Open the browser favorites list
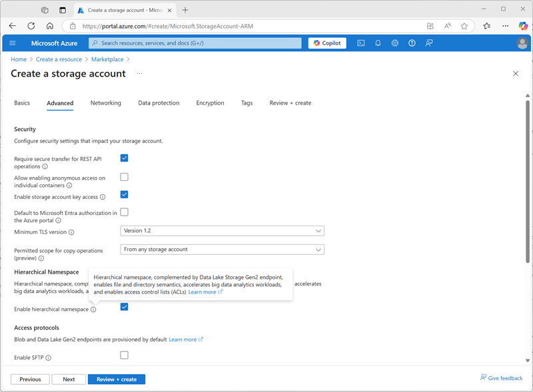533x392 pixels. [x=487, y=26]
